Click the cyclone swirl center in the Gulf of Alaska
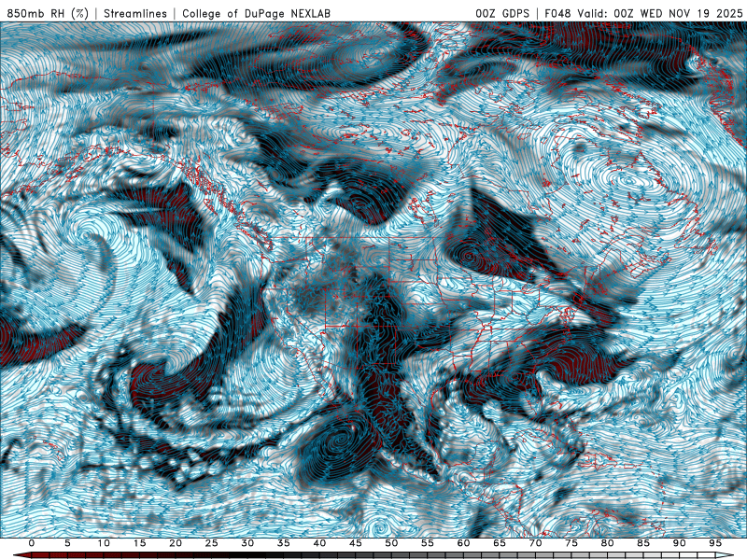This screenshot has height=560, width=747. click(x=86, y=234)
